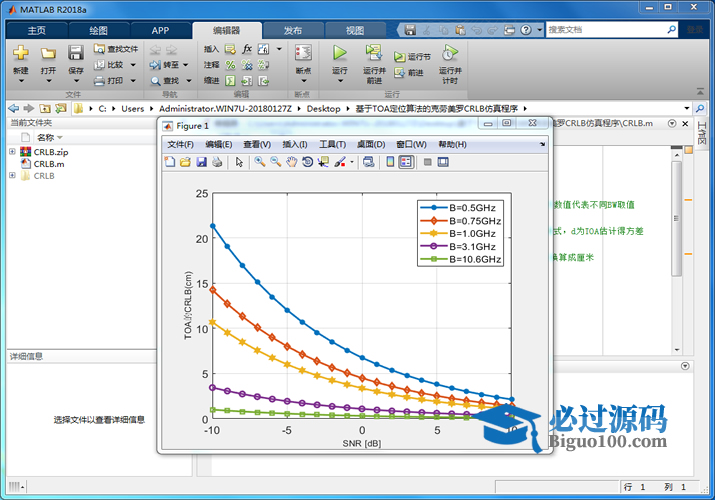This screenshot has height=500, width=715.
Task: Click Run Section (运行节) button
Action: click(x=412, y=57)
